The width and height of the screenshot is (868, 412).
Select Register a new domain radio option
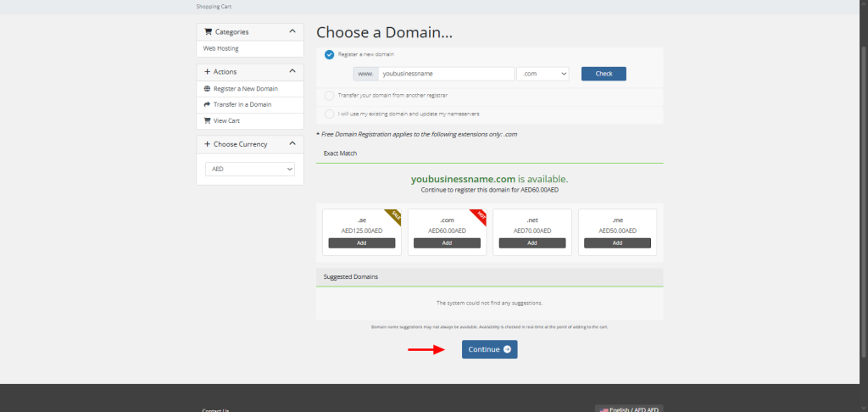330,55
